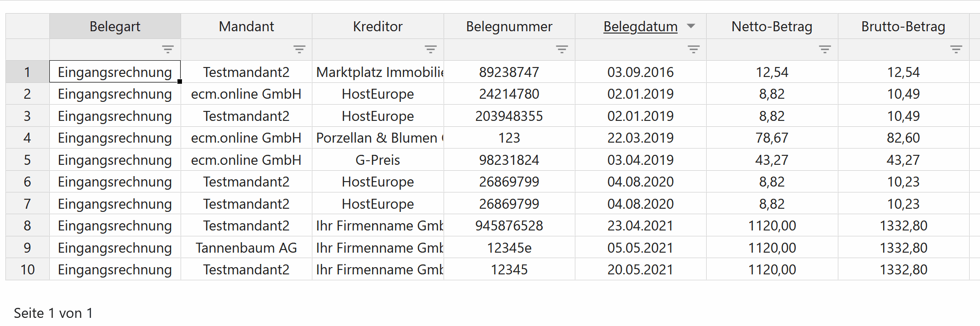Open the filter icon under Netto-Betrag column
This screenshot has height=326, width=980.
tap(825, 49)
